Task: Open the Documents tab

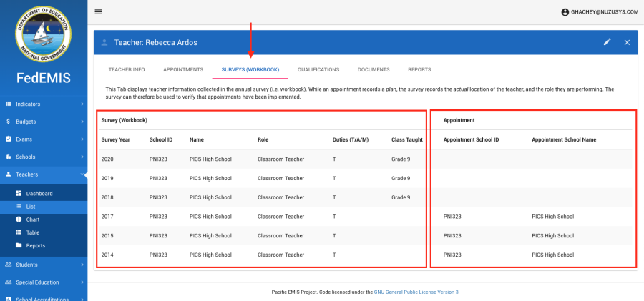Action: 374,69
